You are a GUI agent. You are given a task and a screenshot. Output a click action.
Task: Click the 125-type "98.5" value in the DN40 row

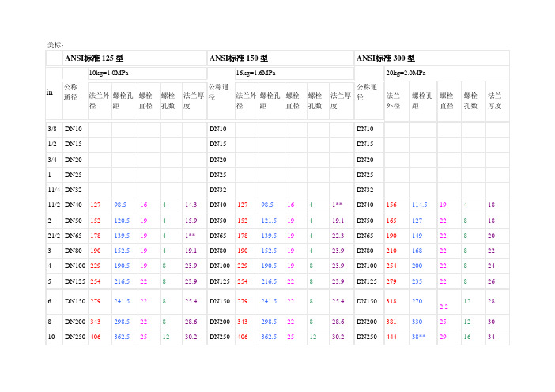tap(120, 205)
